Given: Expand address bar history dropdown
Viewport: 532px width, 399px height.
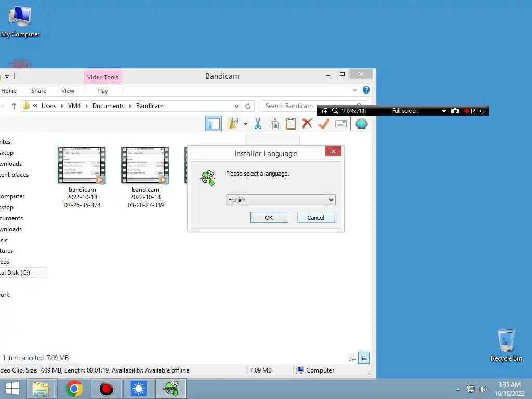Looking at the screenshot, I should pyautogui.click(x=236, y=106).
